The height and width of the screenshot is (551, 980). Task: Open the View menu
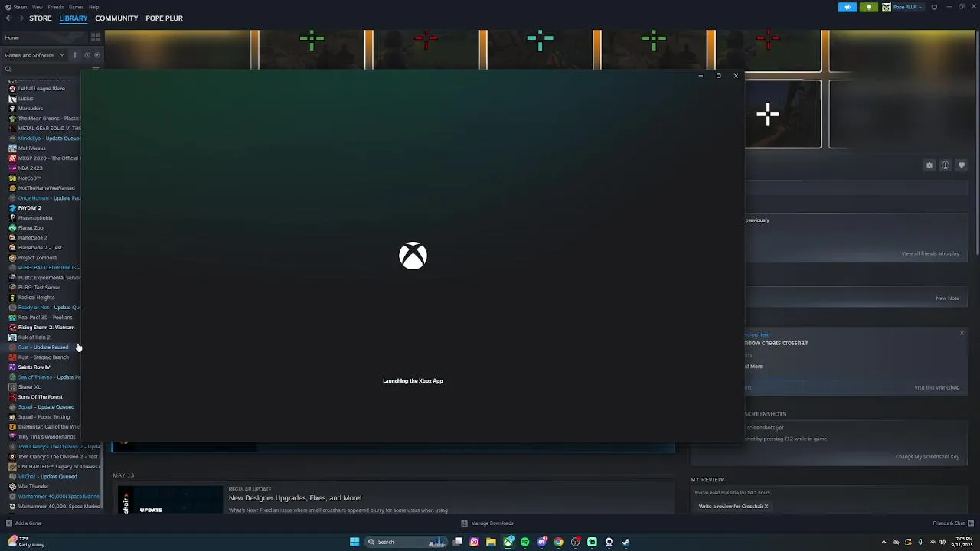pyautogui.click(x=38, y=7)
